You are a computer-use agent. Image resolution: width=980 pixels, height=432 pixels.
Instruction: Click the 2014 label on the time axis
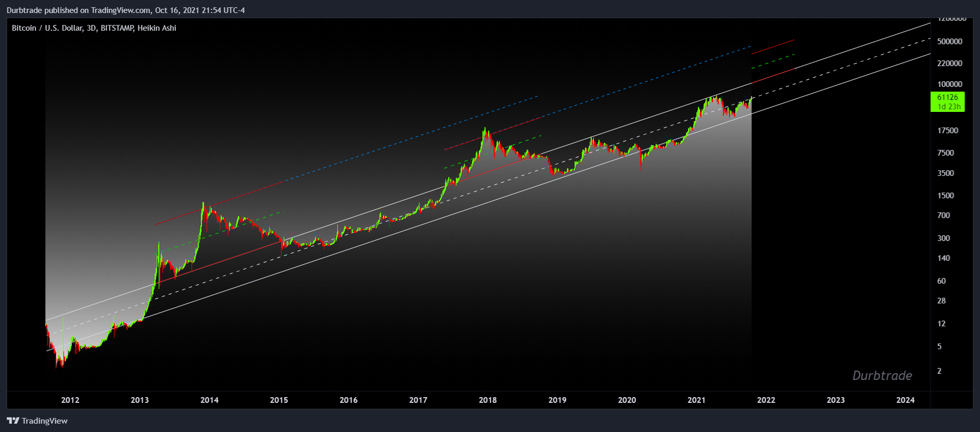pyautogui.click(x=209, y=400)
